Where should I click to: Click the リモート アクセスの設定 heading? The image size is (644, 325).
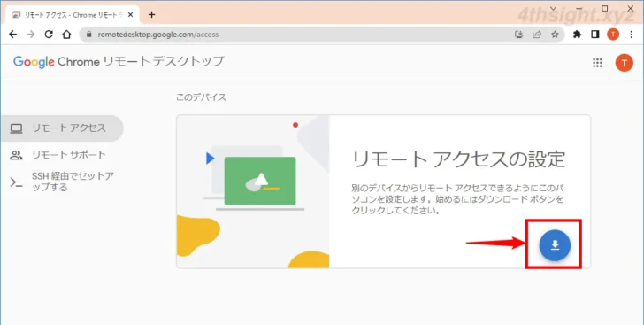coord(459,159)
